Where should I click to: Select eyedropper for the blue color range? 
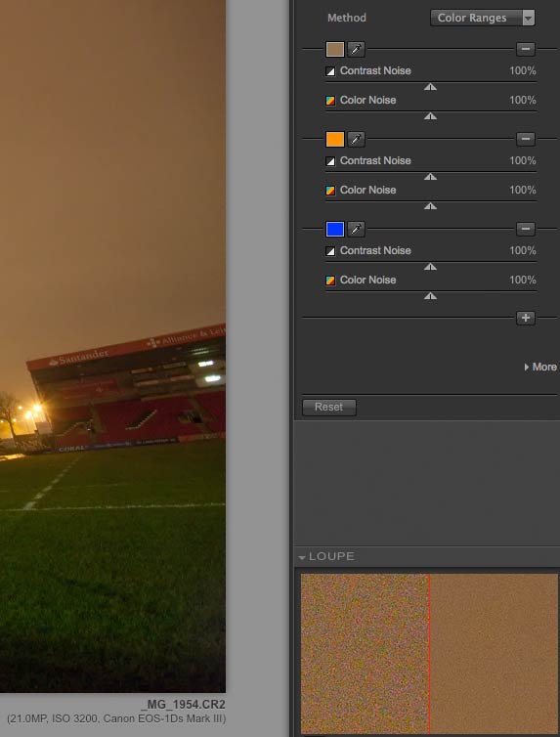tap(357, 229)
